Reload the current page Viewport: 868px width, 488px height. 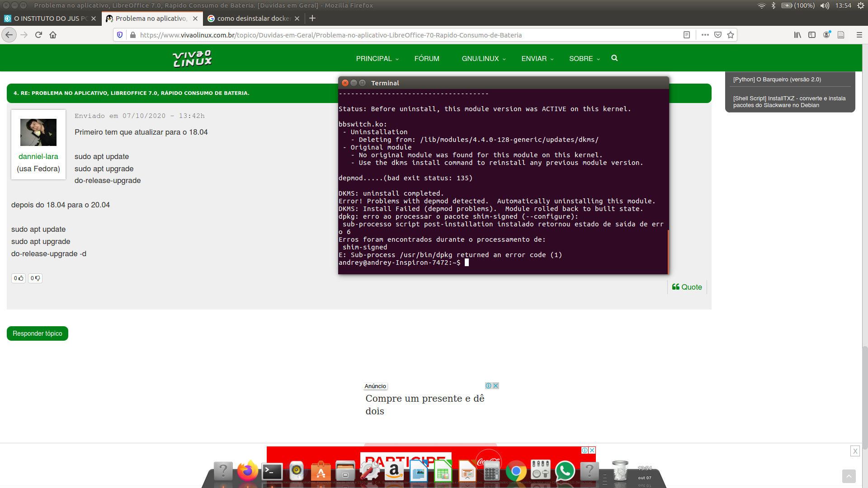point(38,35)
